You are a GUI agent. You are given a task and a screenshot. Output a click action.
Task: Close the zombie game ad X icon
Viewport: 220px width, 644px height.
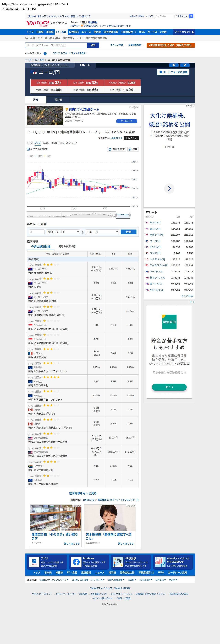click(x=137, y=107)
